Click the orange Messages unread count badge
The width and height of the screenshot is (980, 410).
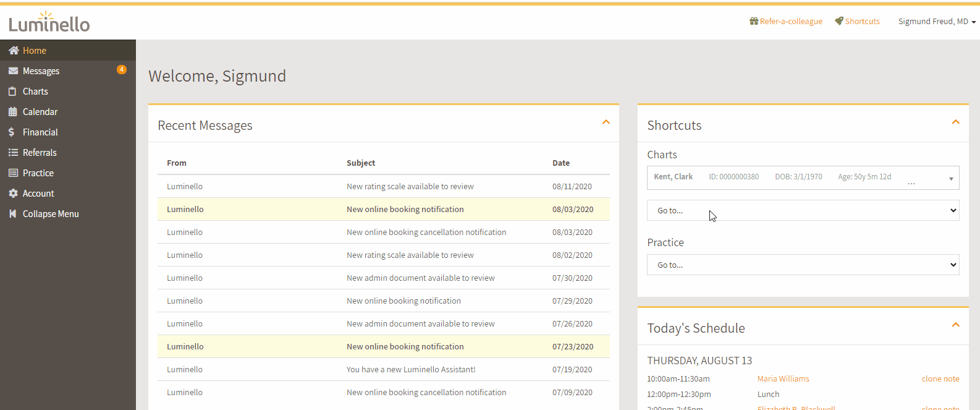[122, 69]
